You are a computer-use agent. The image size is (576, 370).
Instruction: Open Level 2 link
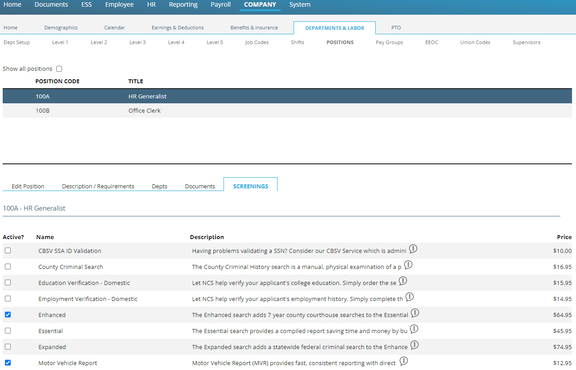coord(99,42)
